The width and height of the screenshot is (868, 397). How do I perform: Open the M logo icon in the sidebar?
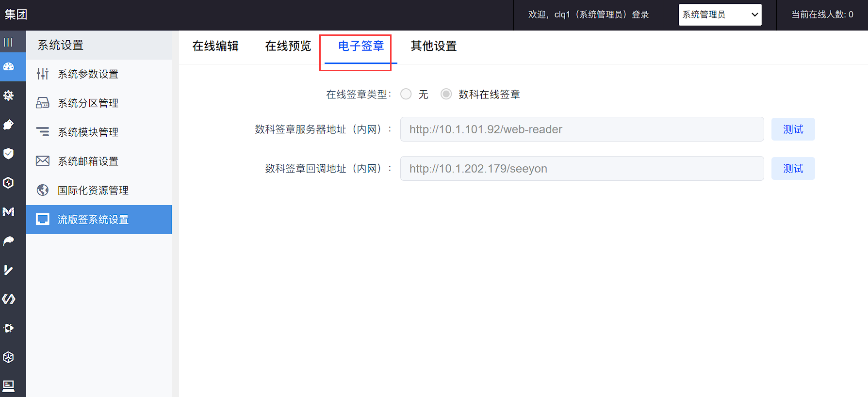(x=8, y=212)
